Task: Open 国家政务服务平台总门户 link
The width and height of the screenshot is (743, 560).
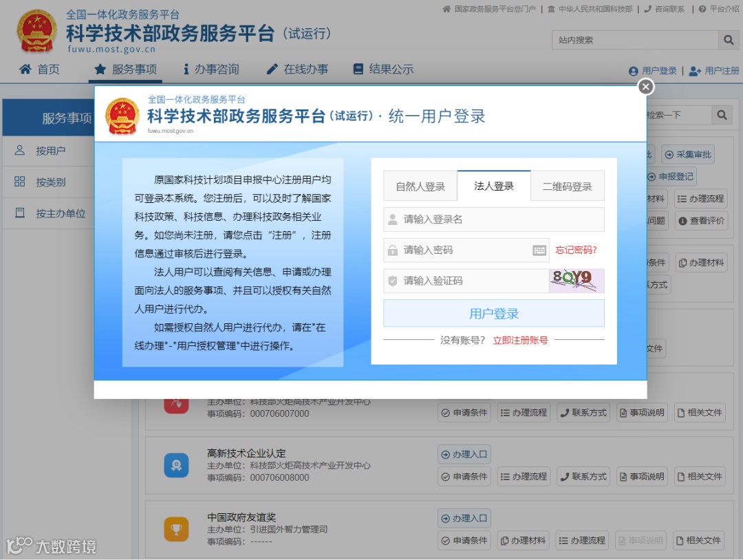Action: (489, 9)
